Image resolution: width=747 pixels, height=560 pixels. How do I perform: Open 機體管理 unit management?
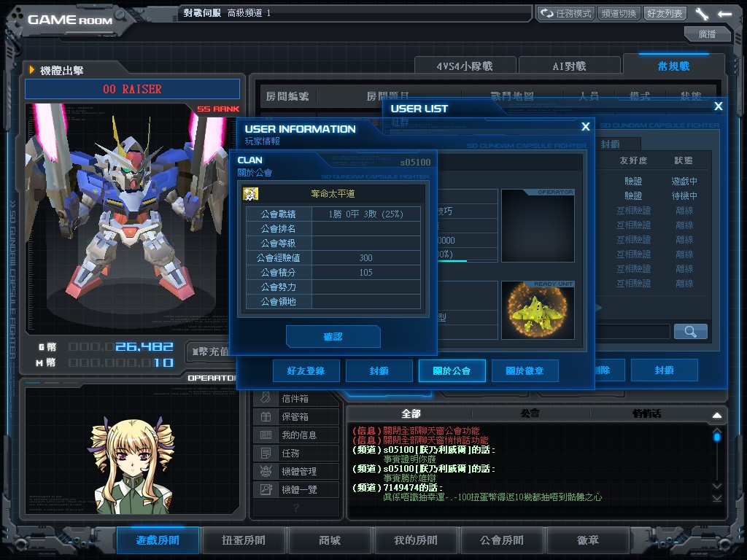tap(296, 471)
